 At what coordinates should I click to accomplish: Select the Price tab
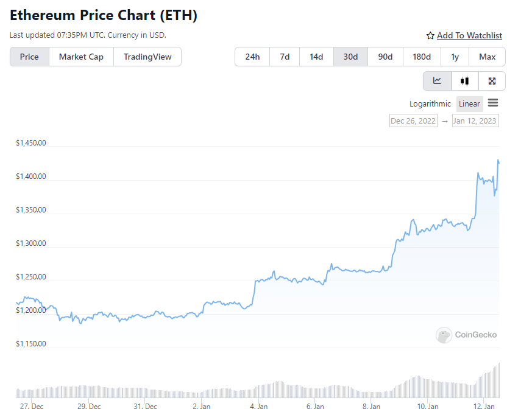pyautogui.click(x=29, y=57)
